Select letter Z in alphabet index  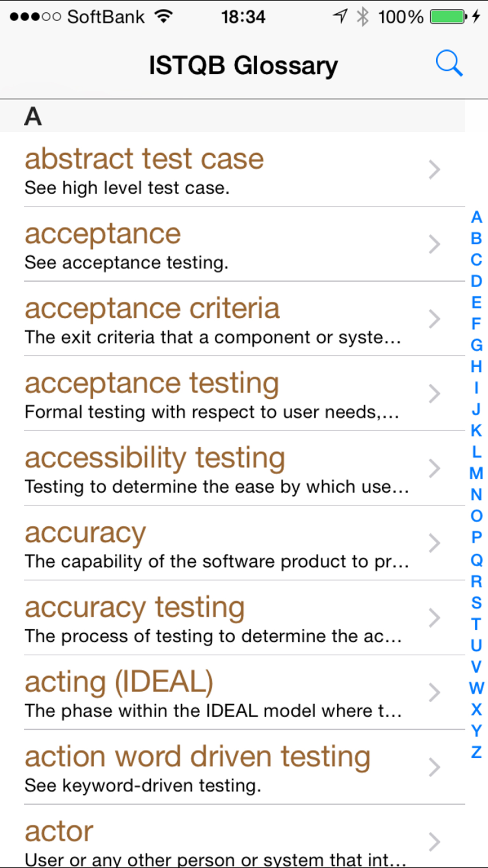(476, 752)
